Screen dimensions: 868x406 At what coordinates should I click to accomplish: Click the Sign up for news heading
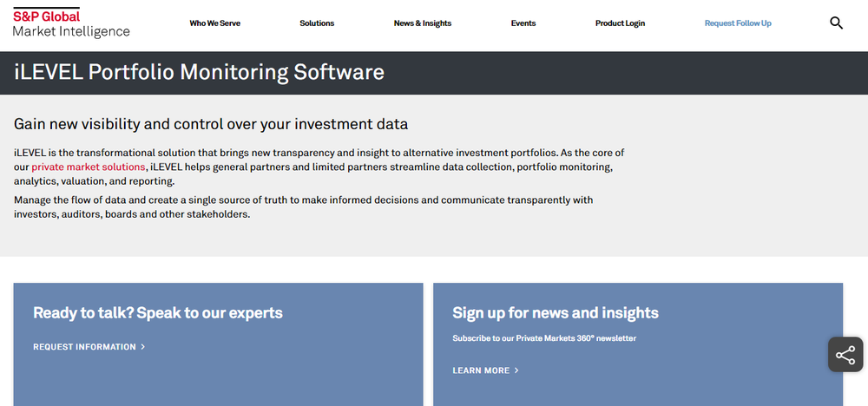pos(556,312)
